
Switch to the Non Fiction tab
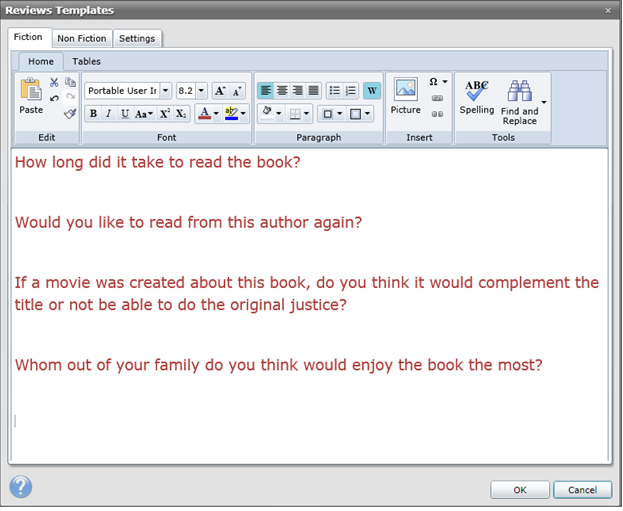(81, 38)
